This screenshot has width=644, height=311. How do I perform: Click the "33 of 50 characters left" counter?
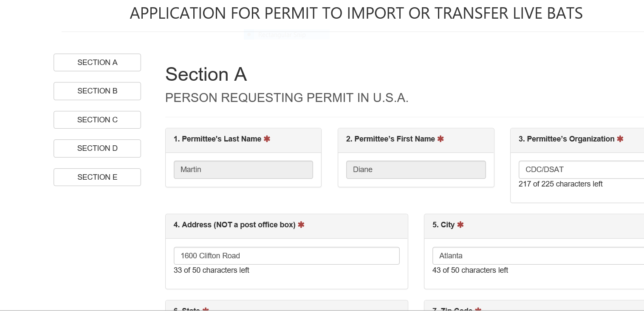(212, 270)
